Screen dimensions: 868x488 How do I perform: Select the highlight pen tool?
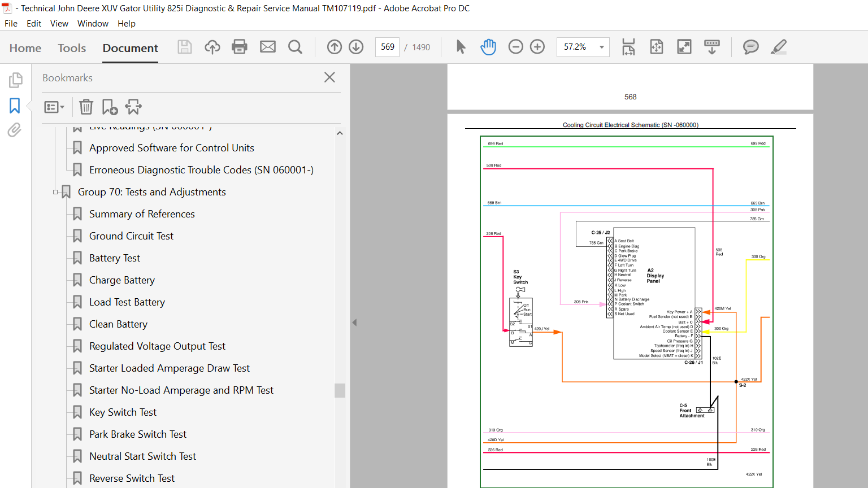[x=779, y=47]
